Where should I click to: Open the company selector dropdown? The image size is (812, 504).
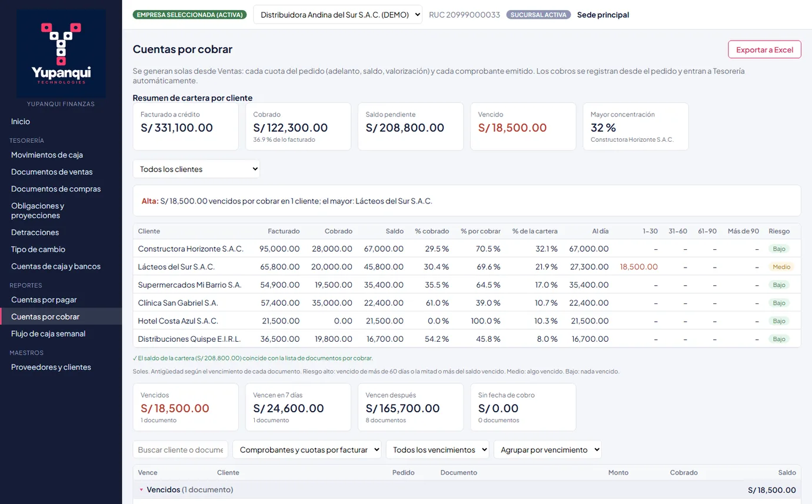(338, 15)
